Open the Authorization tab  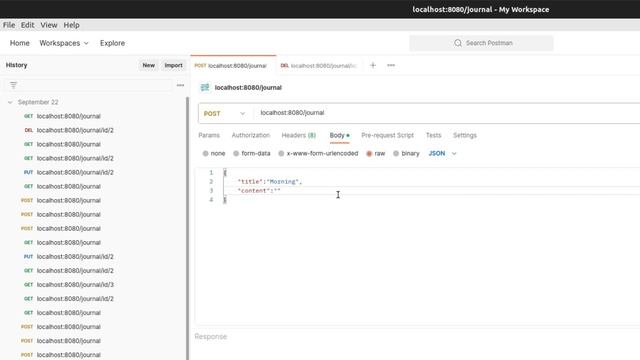point(251,135)
